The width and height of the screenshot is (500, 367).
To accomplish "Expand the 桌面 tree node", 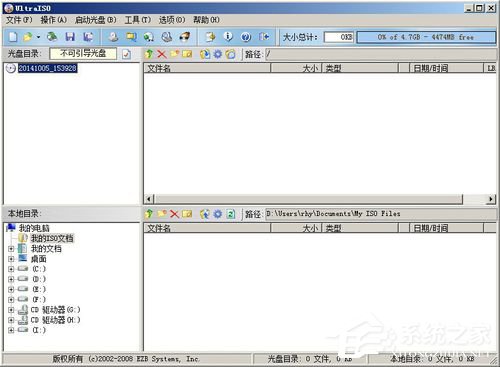I will click(x=11, y=259).
